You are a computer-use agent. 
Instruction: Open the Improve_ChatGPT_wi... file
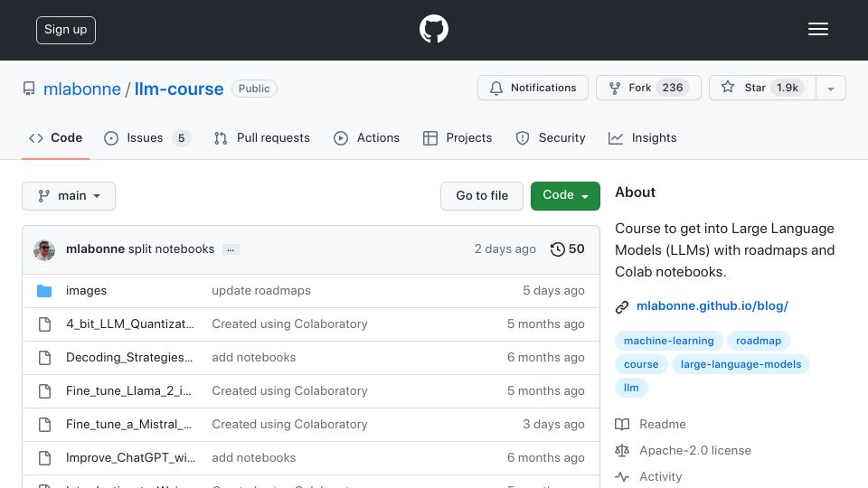pos(130,458)
